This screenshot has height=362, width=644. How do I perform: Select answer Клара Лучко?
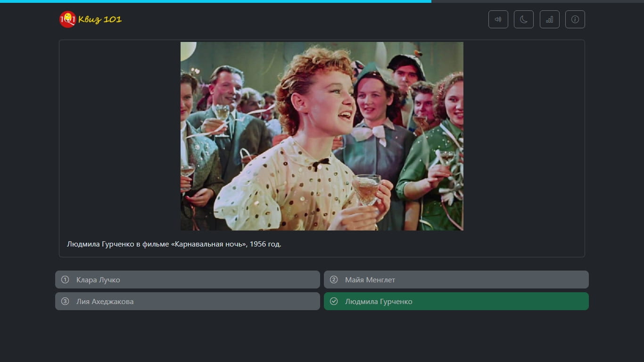click(x=188, y=280)
